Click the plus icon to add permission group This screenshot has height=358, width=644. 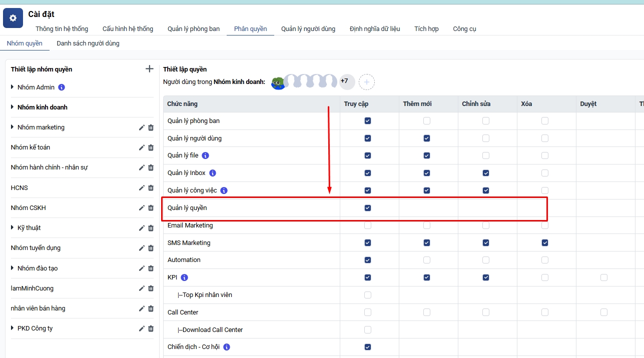tap(149, 69)
